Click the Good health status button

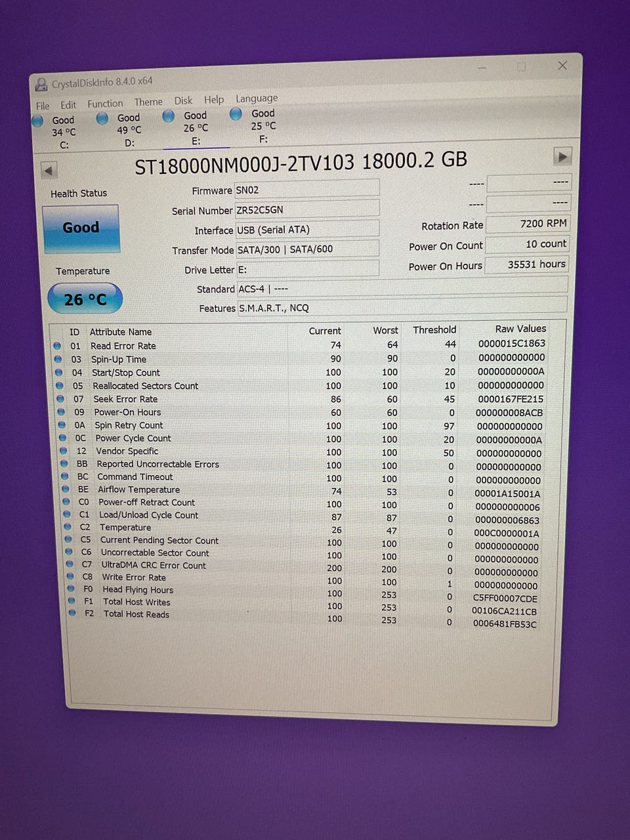pyautogui.click(x=81, y=228)
